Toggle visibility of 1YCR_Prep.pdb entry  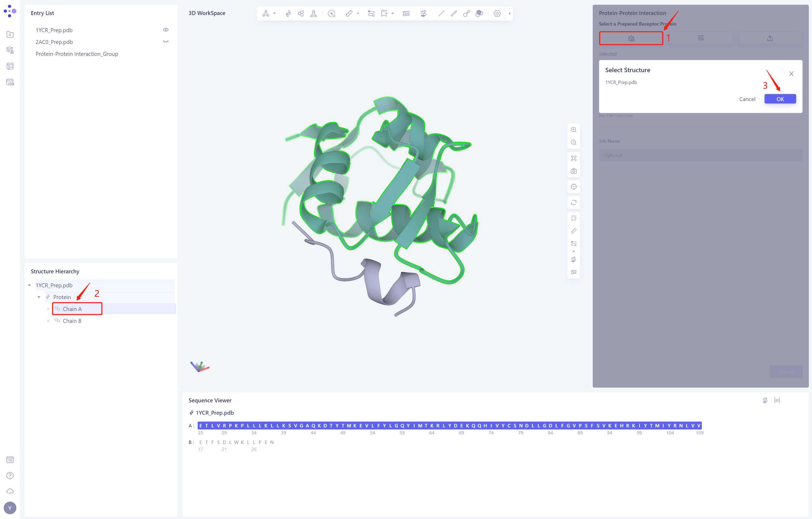pyautogui.click(x=166, y=30)
